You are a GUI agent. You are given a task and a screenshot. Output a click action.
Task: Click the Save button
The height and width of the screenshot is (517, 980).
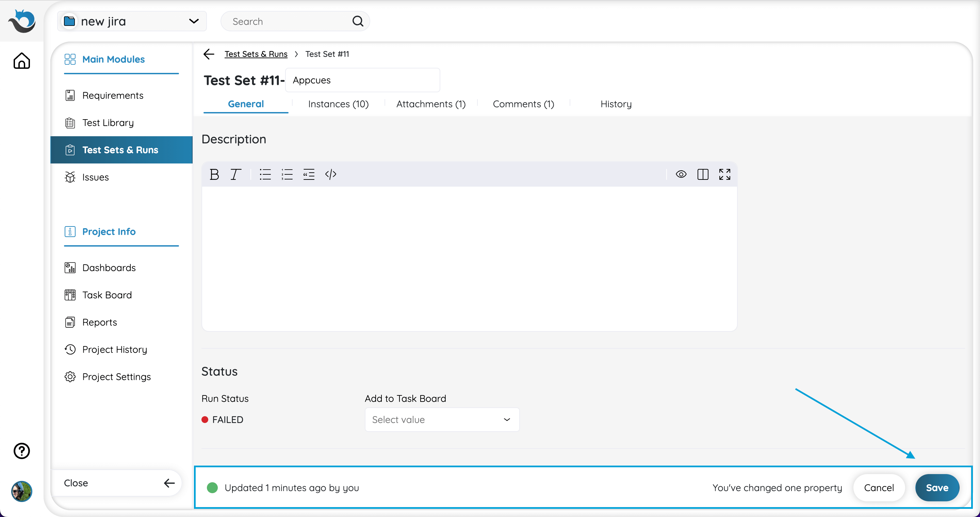937,488
